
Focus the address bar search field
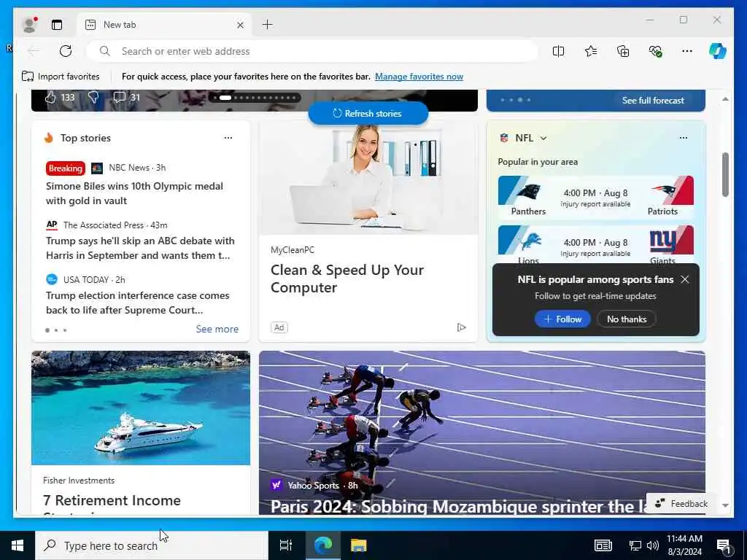pyautogui.click(x=312, y=51)
